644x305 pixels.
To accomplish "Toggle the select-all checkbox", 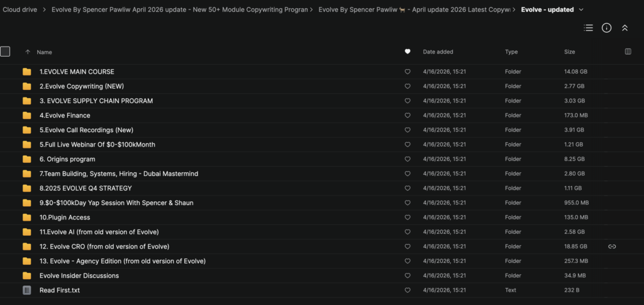I will coord(5,52).
